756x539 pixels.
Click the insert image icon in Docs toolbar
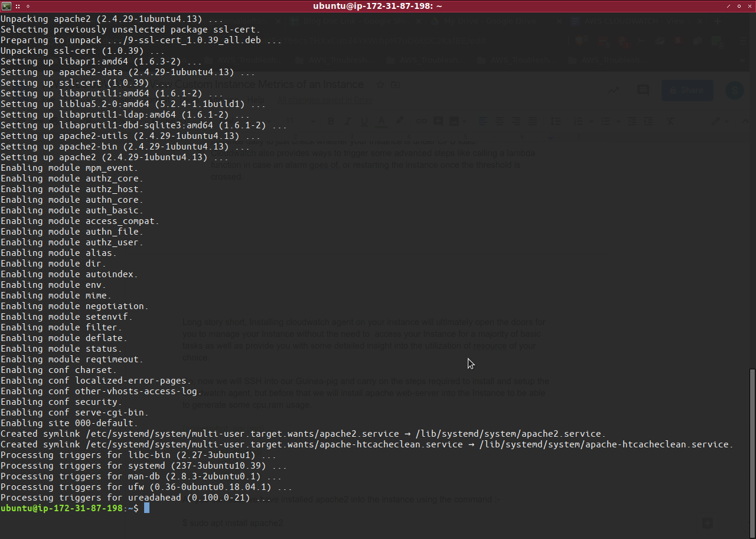click(x=454, y=121)
